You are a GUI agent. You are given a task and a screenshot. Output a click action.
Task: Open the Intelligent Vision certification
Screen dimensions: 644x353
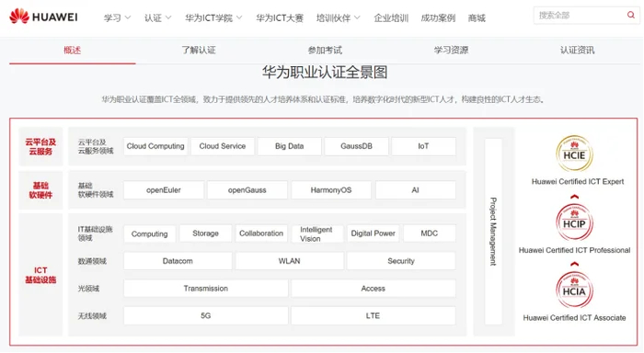317,233
